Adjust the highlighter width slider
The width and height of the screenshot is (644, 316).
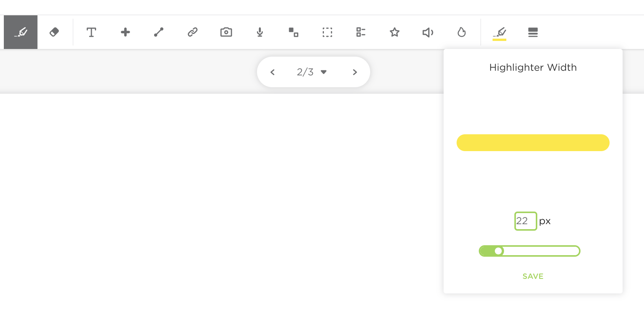point(530,251)
